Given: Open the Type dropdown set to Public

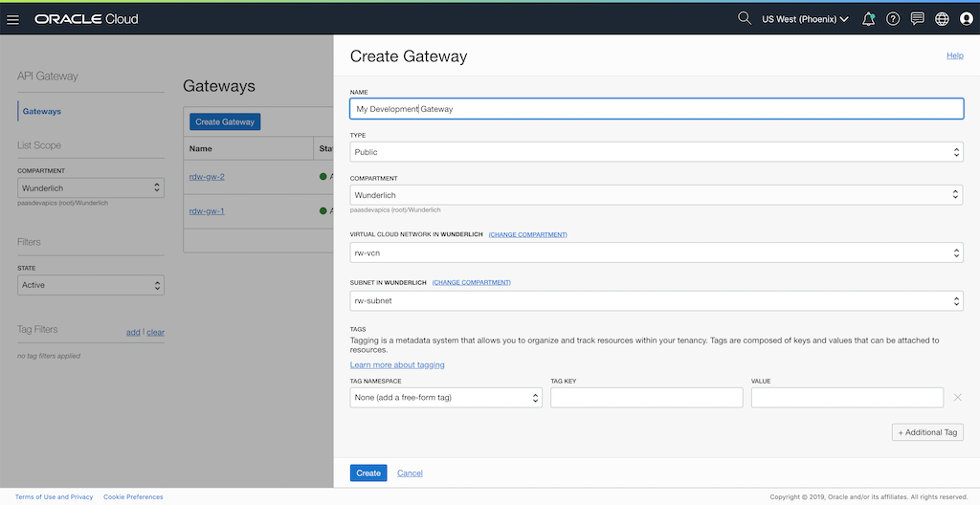Looking at the screenshot, I should click(x=657, y=152).
